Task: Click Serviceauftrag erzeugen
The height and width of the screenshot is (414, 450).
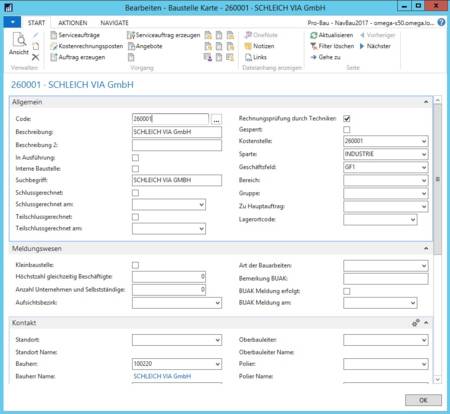Action: (164, 35)
